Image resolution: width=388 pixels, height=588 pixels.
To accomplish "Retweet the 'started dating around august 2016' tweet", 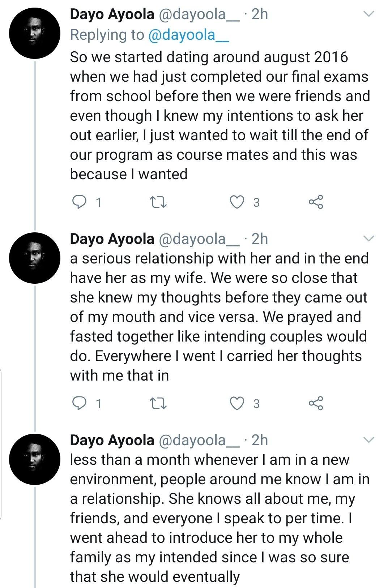I will [158, 202].
